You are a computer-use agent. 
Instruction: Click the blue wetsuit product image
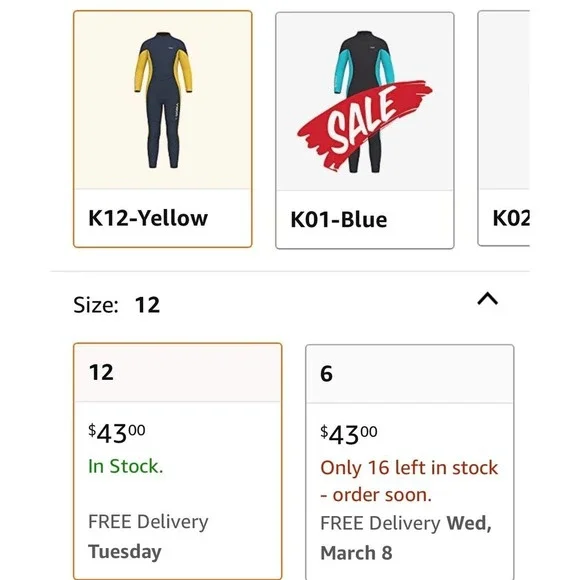[x=364, y=102]
